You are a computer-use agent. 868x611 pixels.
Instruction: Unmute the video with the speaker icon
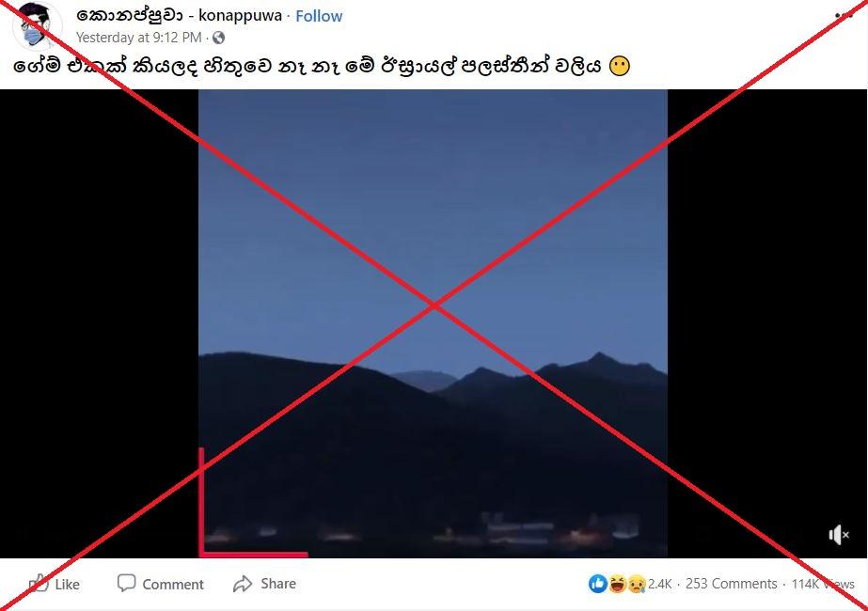click(x=839, y=535)
